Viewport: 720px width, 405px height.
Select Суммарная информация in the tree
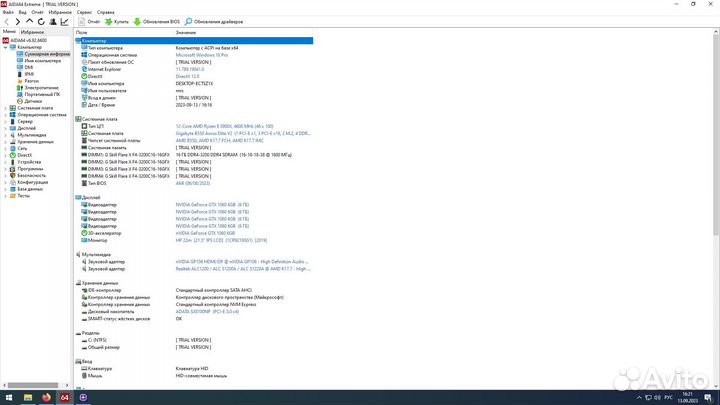point(47,54)
